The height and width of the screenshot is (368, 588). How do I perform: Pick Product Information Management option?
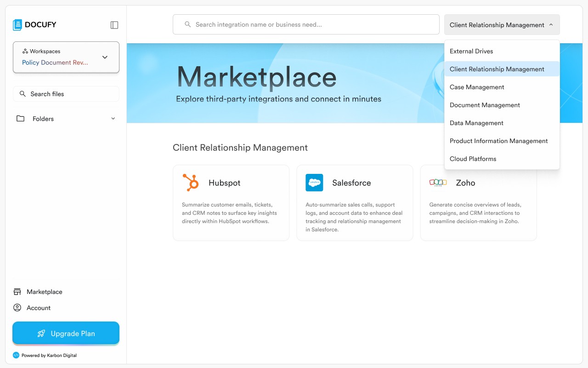(502, 141)
